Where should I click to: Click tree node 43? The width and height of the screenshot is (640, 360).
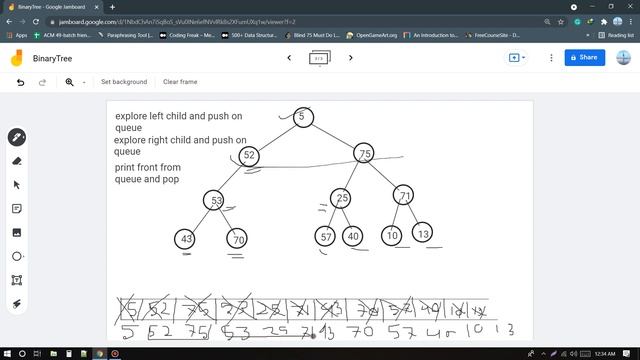click(x=184, y=239)
